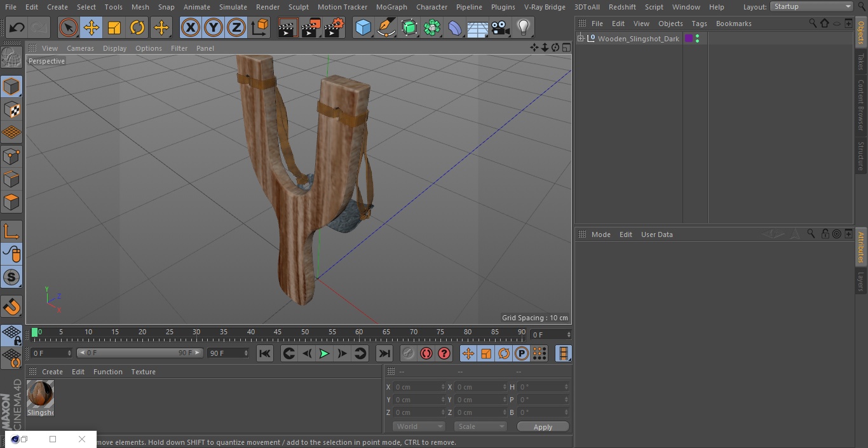Image resolution: width=868 pixels, height=448 pixels.
Task: Switch to Polygons mode
Action: 11,202
